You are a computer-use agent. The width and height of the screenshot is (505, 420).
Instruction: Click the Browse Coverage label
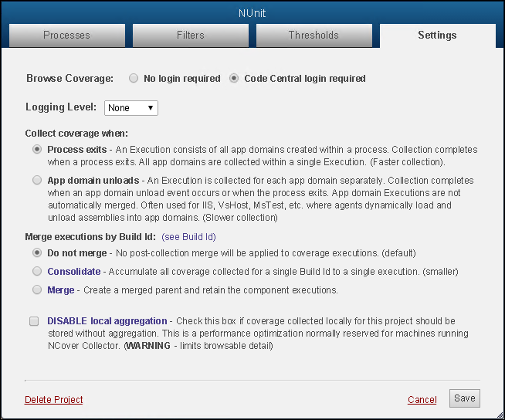point(70,78)
